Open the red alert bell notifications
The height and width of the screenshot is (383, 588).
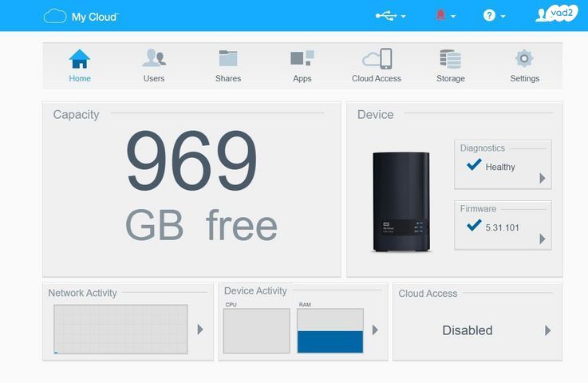[440, 15]
